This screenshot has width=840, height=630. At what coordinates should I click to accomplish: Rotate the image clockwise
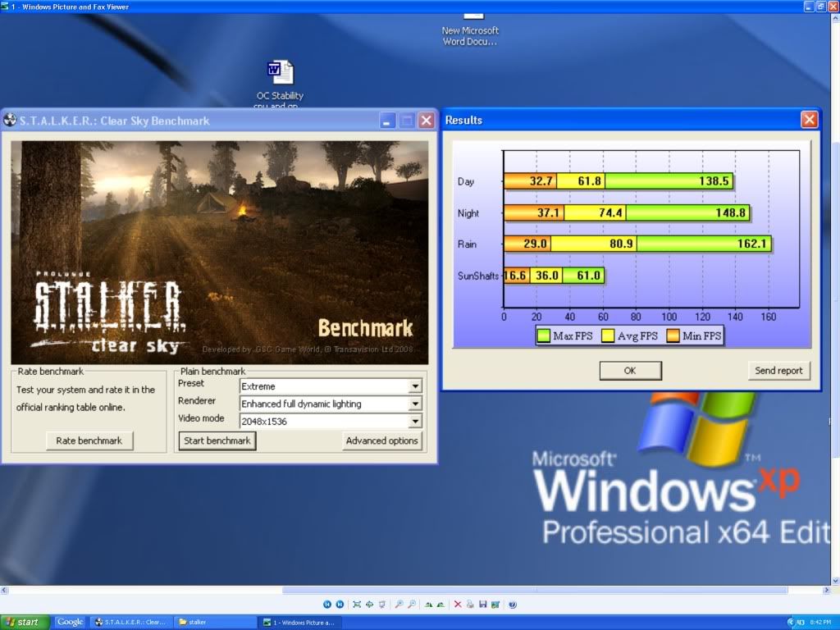click(428, 605)
